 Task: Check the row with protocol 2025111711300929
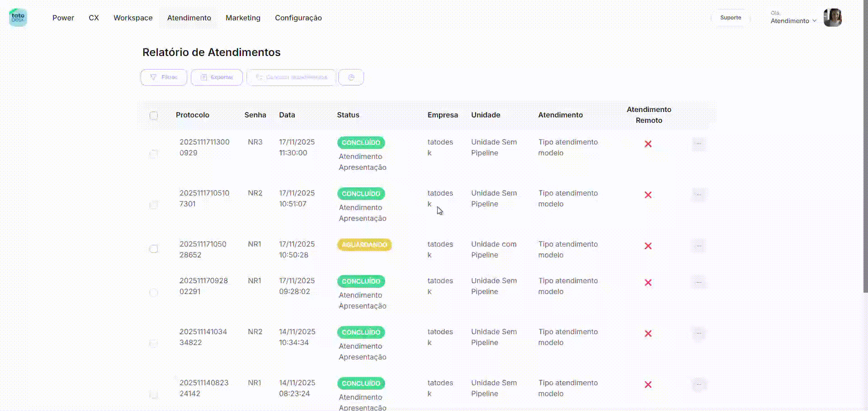[154, 154]
